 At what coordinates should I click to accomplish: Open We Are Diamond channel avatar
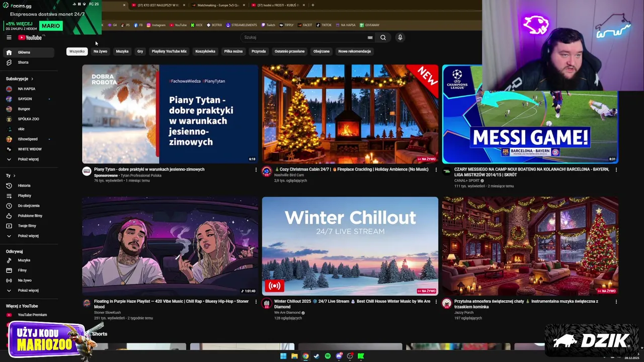click(x=267, y=303)
